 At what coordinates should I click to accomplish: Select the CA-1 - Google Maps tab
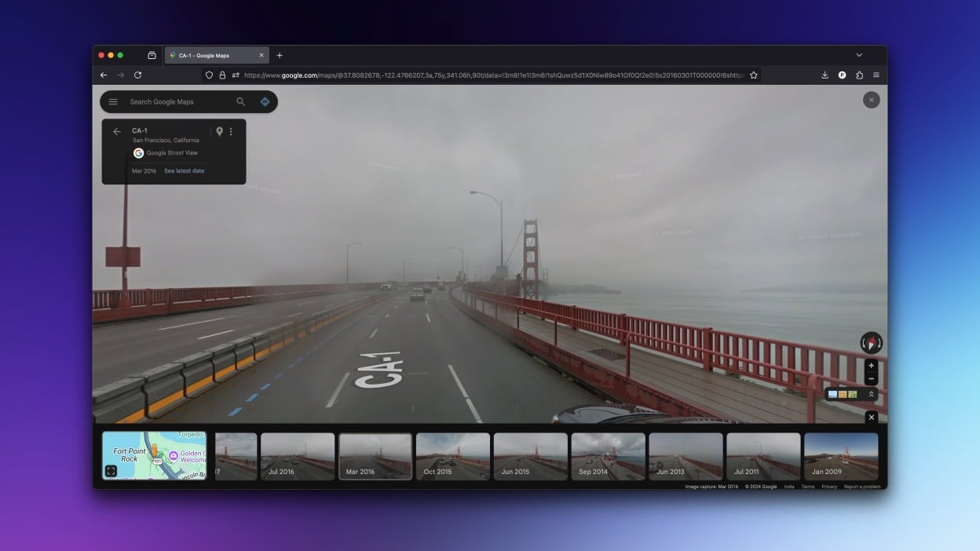point(214,56)
